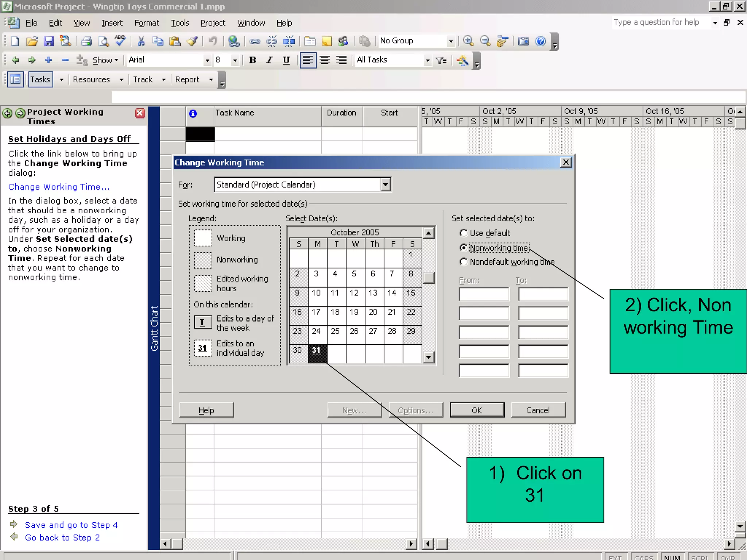Toggle Bold formatting button
Screen dimensions: 747x560
pos(252,60)
